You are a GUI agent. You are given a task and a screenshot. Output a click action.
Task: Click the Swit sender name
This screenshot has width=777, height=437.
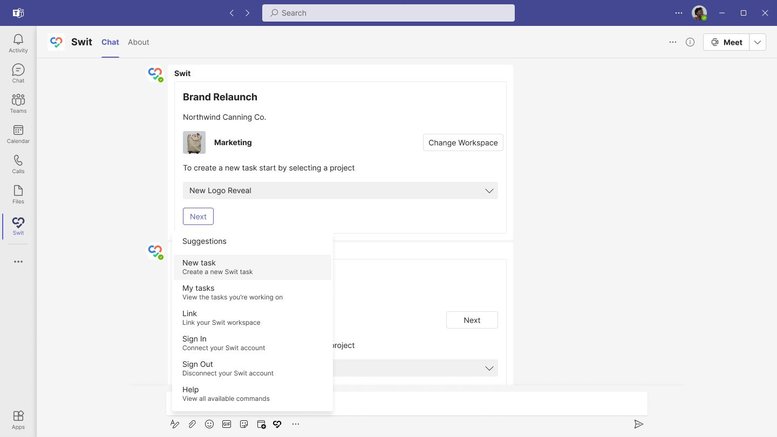[x=182, y=73]
